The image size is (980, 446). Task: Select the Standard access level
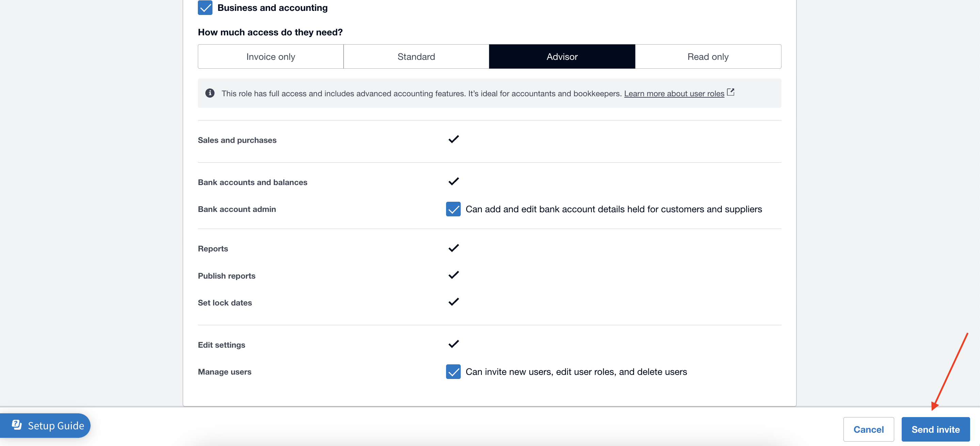[416, 56]
